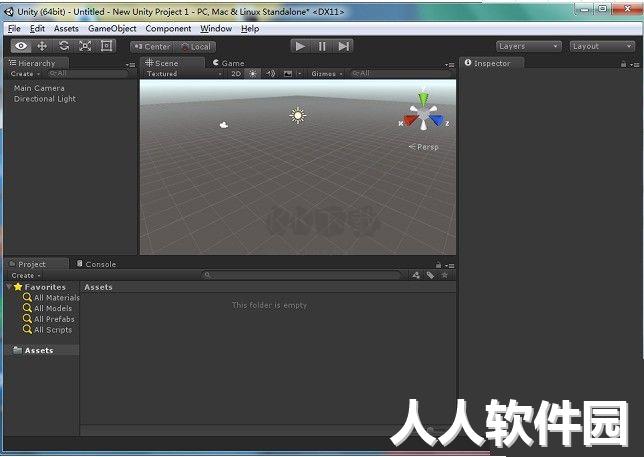Save search star icon in Project
The width and height of the screenshot is (644, 457).
coord(444,275)
